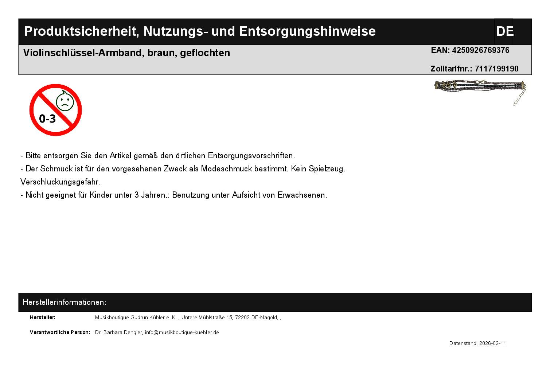Viewport: 554px width, 392px height.
Task: Click the "Hersteller:" label
Action: click(43, 318)
